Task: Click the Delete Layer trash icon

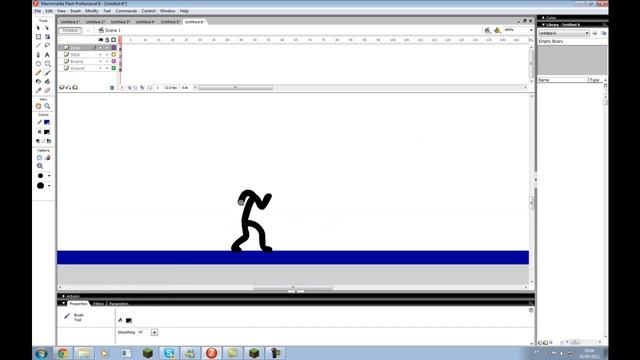Action: [x=112, y=88]
